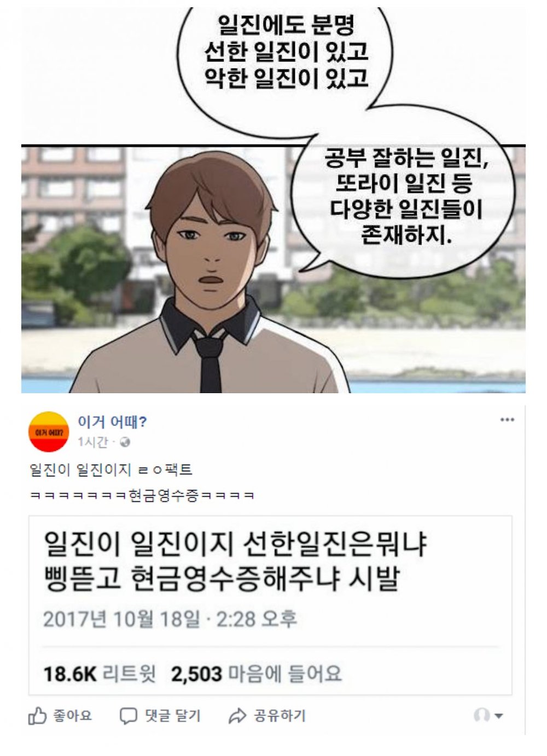Click the 18.6K 리트윗 count
Screen dimensions: 547x756
coord(100,673)
